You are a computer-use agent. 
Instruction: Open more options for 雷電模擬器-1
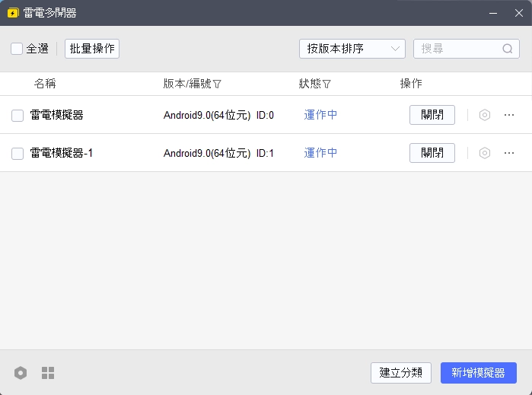tap(509, 153)
